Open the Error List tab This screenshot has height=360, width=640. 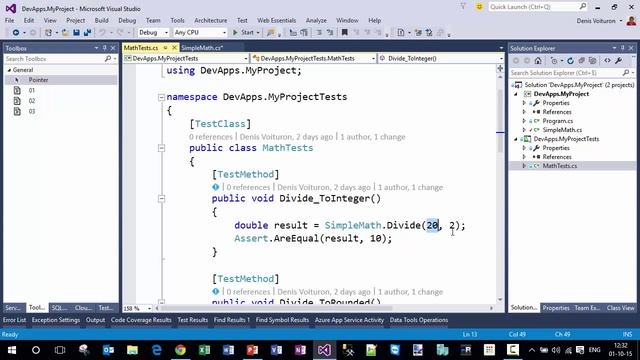tap(15, 320)
